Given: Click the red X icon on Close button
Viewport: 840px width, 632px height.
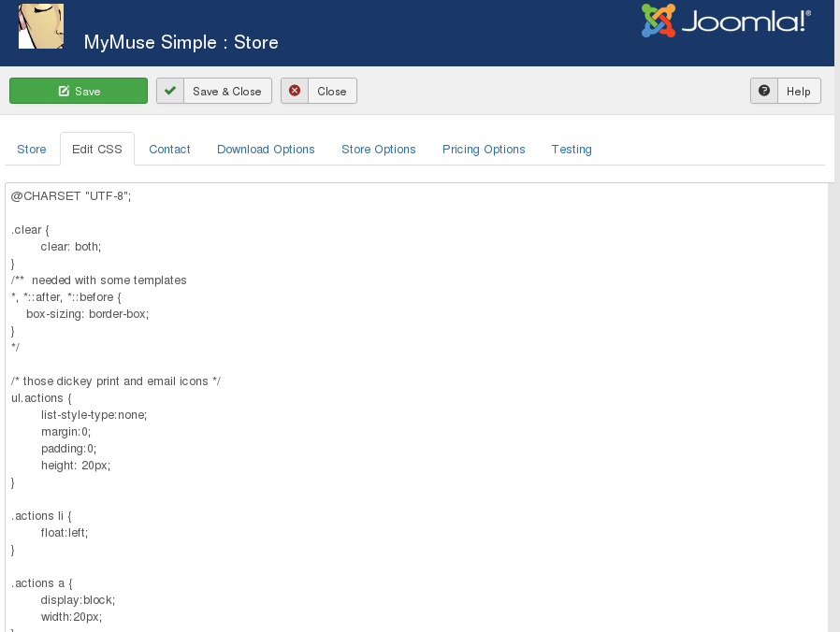Looking at the screenshot, I should [x=295, y=91].
